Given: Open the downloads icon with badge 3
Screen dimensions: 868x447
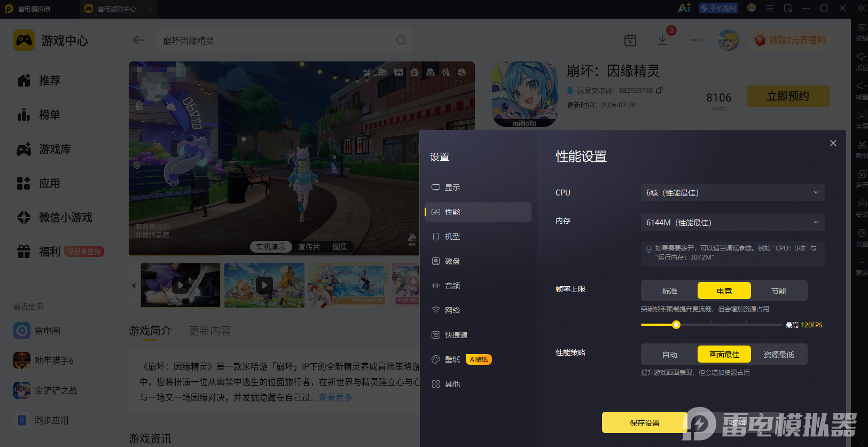Looking at the screenshot, I should (x=662, y=40).
